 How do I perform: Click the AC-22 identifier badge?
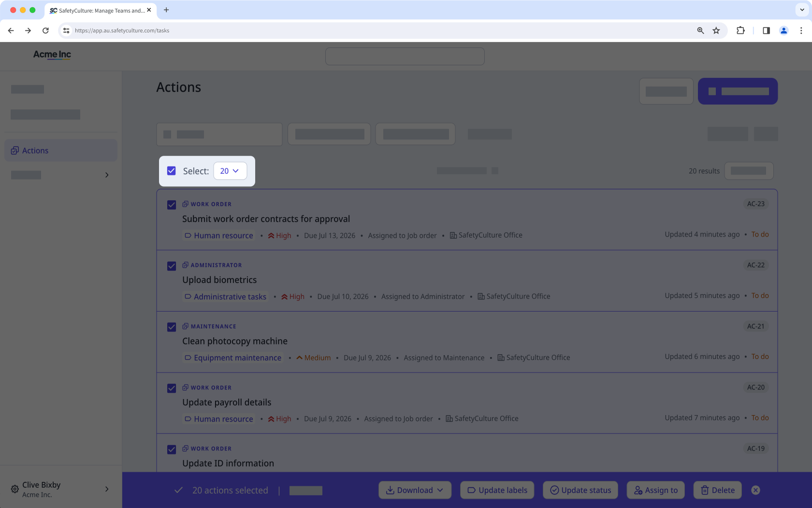756,265
